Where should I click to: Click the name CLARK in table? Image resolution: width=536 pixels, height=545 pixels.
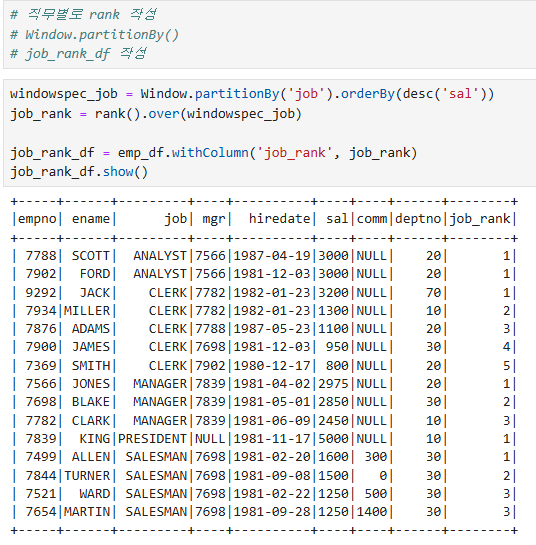click(91, 421)
